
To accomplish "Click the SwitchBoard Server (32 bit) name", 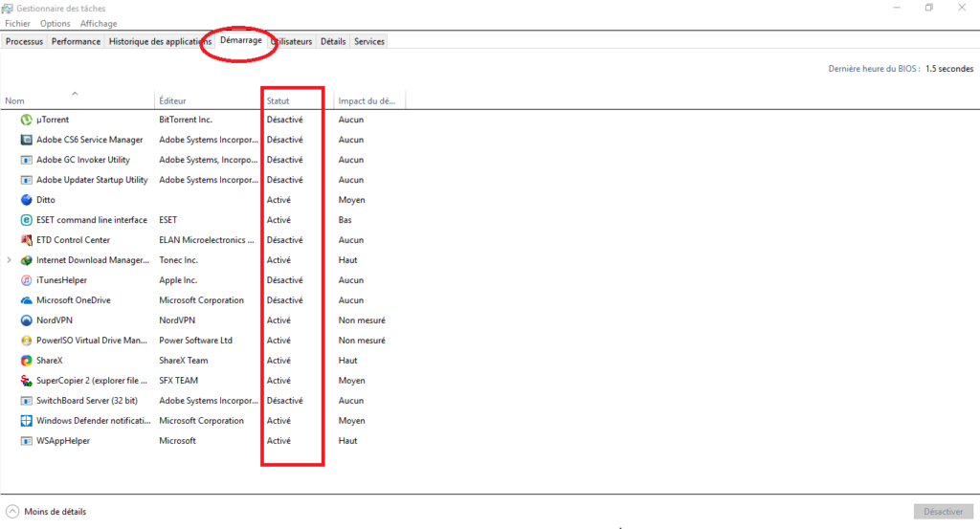I will click(87, 401).
